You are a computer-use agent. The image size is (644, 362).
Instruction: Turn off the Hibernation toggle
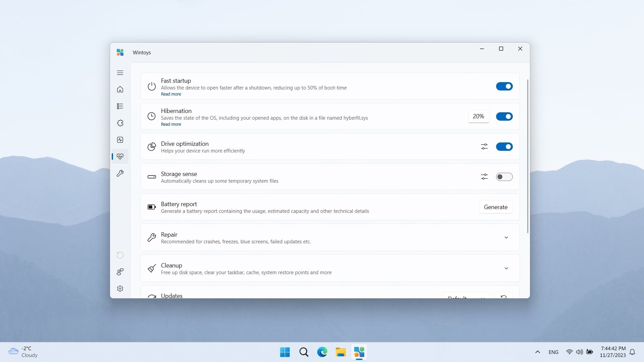click(504, 117)
